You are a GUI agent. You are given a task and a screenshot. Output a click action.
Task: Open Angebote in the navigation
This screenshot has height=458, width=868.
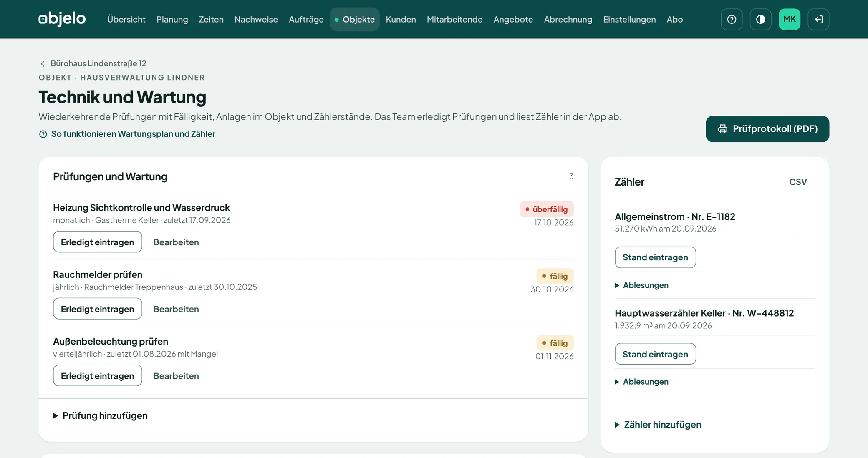pos(513,19)
